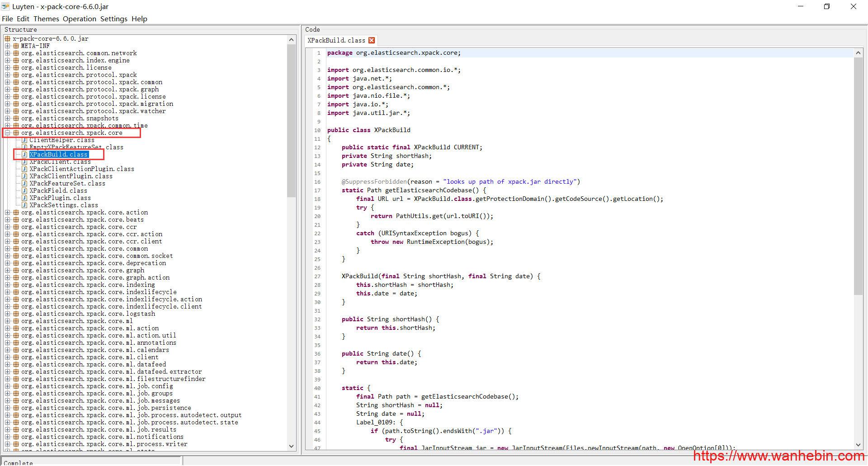Expand org.elasticsearch.xpack.core.action package
The width and height of the screenshot is (868, 466).
click(8, 213)
